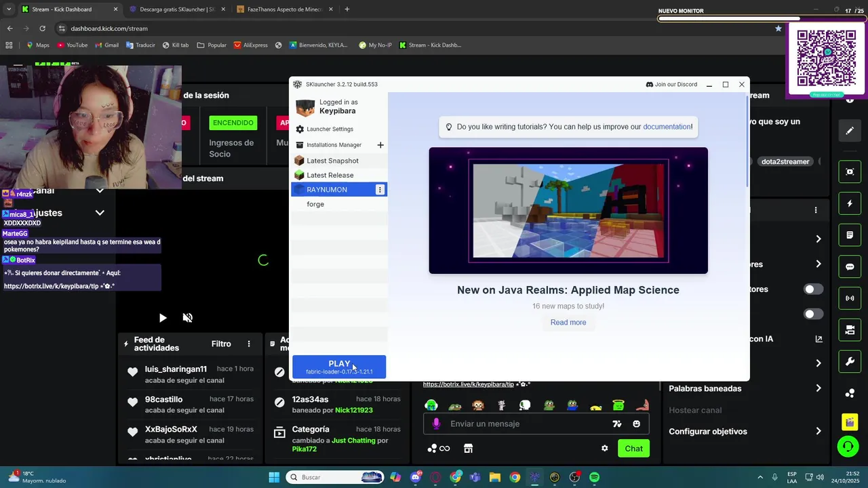
Task: Click the screen capture icon in Kick sidebar
Action: point(850,171)
